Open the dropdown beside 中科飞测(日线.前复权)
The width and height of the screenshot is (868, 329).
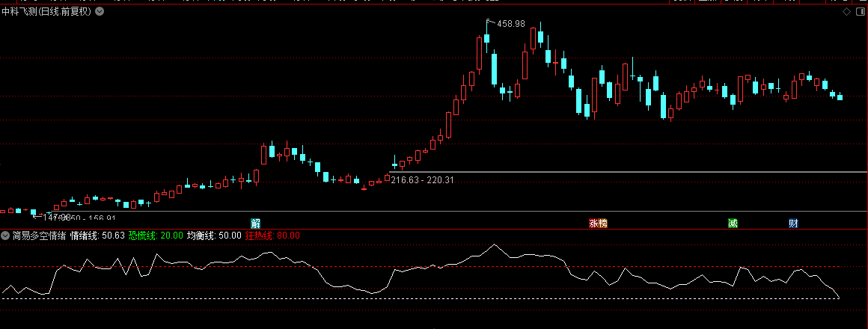(x=99, y=11)
